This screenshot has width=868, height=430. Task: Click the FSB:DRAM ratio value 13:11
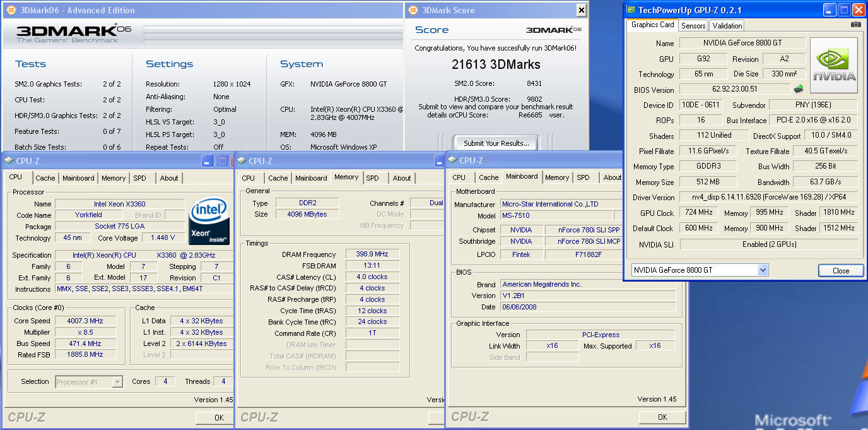point(372,265)
